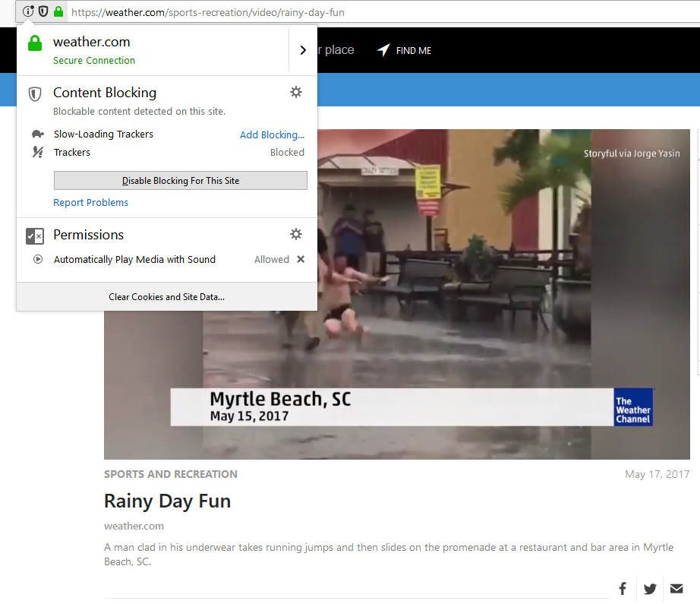Select the Trackers row label
The height and width of the screenshot is (604, 700).
pyautogui.click(x=72, y=153)
